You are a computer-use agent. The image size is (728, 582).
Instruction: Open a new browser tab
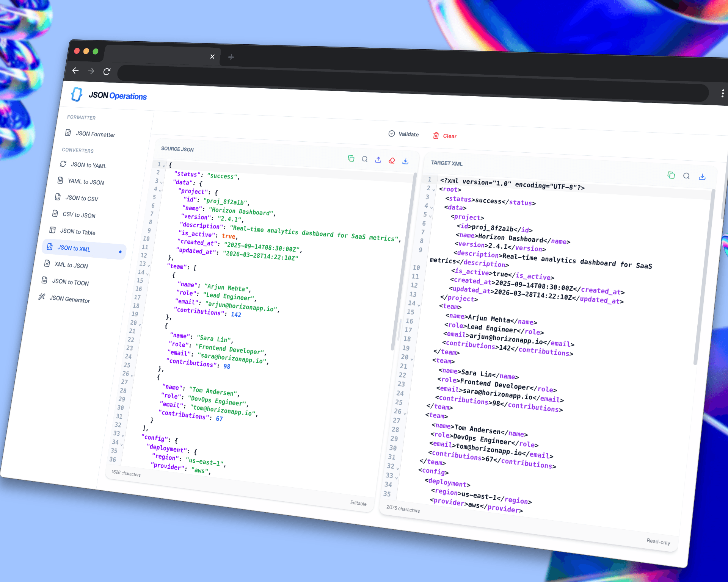click(231, 57)
